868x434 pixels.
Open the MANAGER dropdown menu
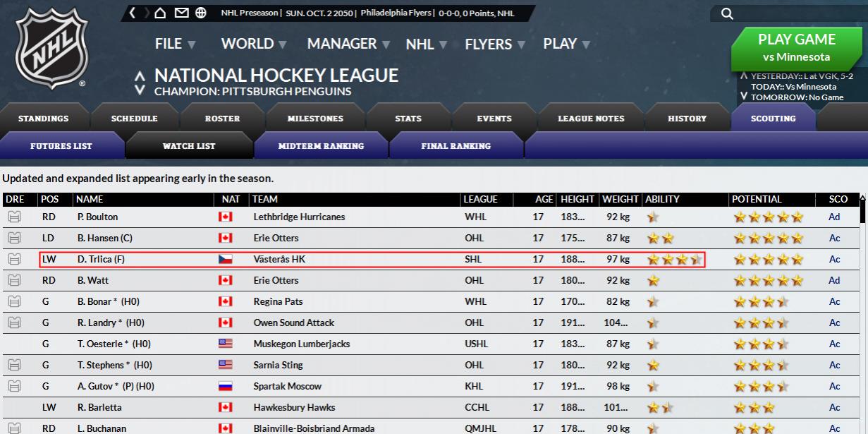pos(348,44)
